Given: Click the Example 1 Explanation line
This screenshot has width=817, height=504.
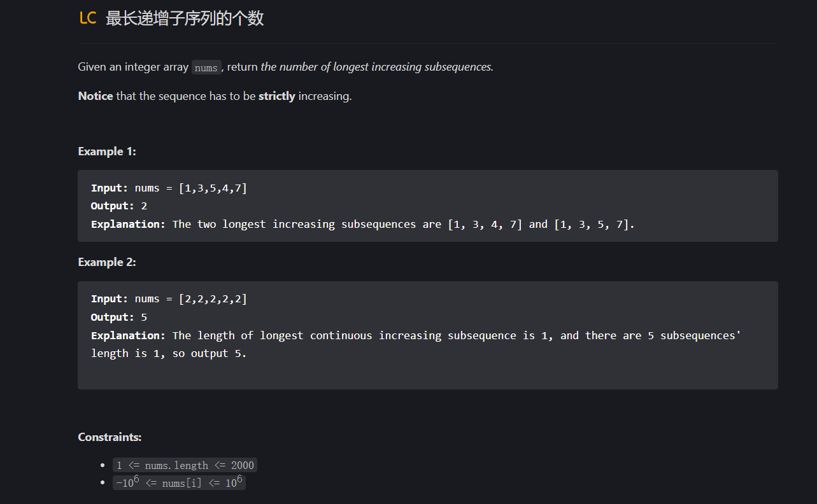Looking at the screenshot, I should [363, 224].
